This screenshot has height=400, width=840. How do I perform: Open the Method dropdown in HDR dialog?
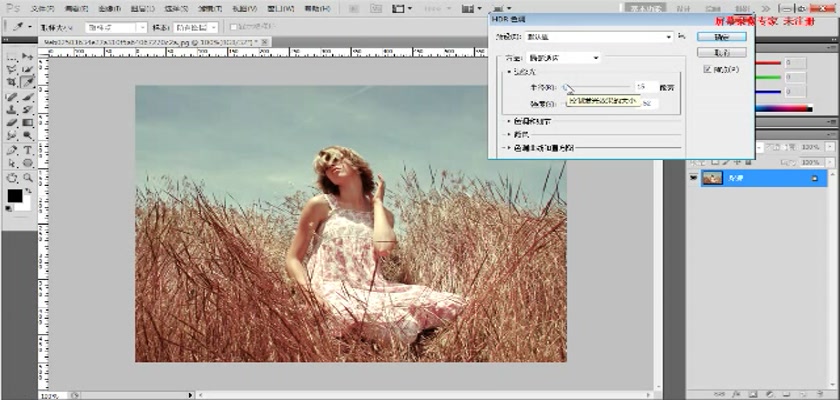(x=563, y=57)
